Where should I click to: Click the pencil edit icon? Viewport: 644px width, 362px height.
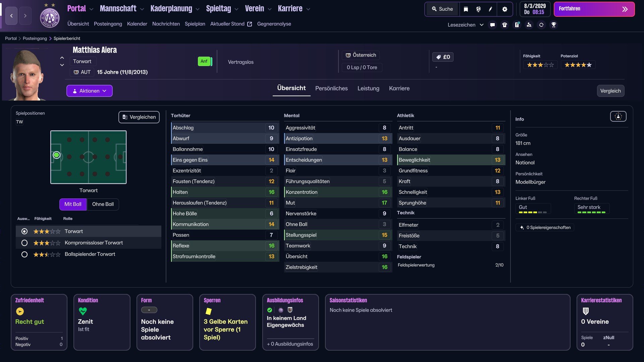[x=490, y=9]
